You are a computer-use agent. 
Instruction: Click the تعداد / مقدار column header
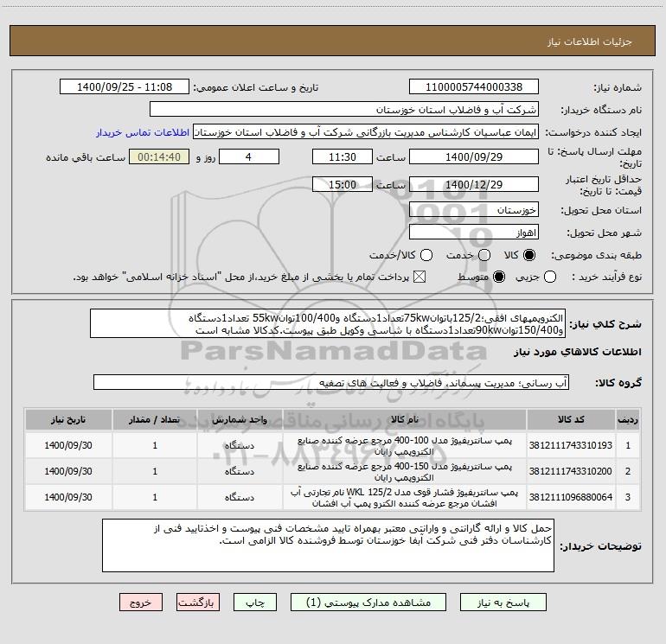coord(155,419)
